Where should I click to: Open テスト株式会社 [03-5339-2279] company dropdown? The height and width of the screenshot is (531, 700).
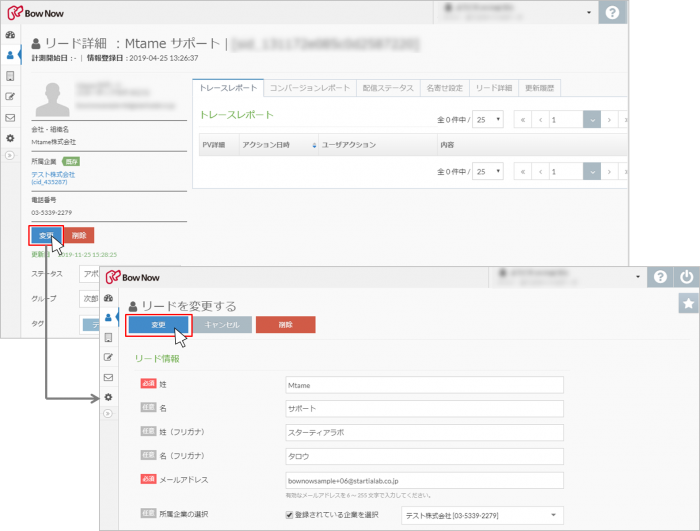[x=482, y=515]
